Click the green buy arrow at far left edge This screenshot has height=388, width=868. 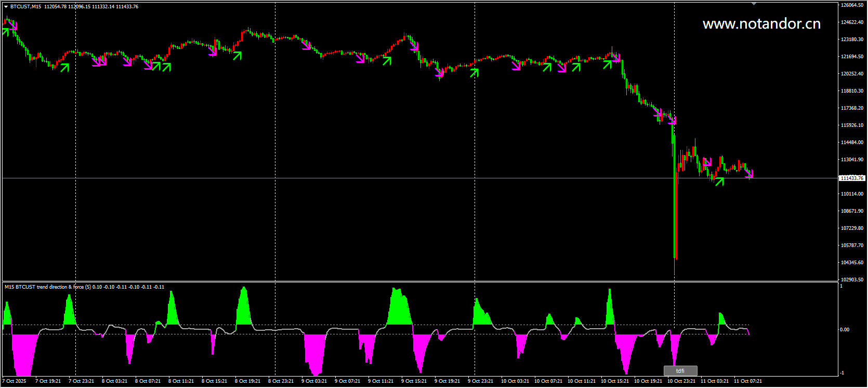pyautogui.click(x=6, y=31)
